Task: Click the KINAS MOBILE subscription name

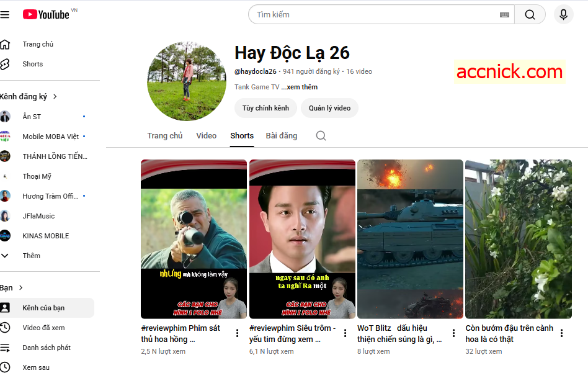Action: (46, 236)
